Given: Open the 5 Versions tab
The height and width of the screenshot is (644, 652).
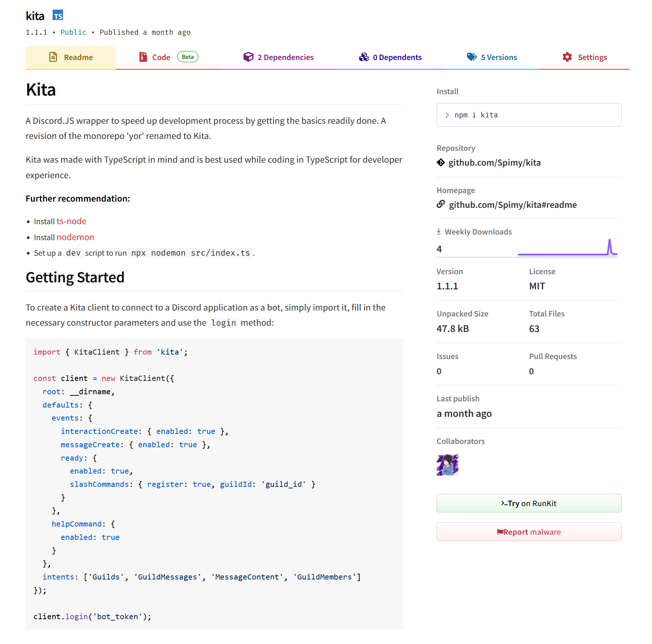Looking at the screenshot, I should point(492,57).
